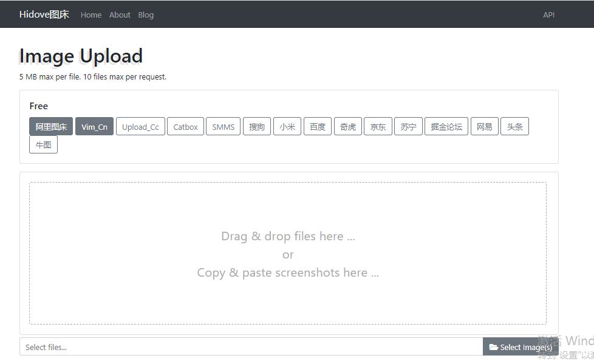This screenshot has height=364, width=594.
Task: Enable the 头条 image host
Action: pos(514,127)
